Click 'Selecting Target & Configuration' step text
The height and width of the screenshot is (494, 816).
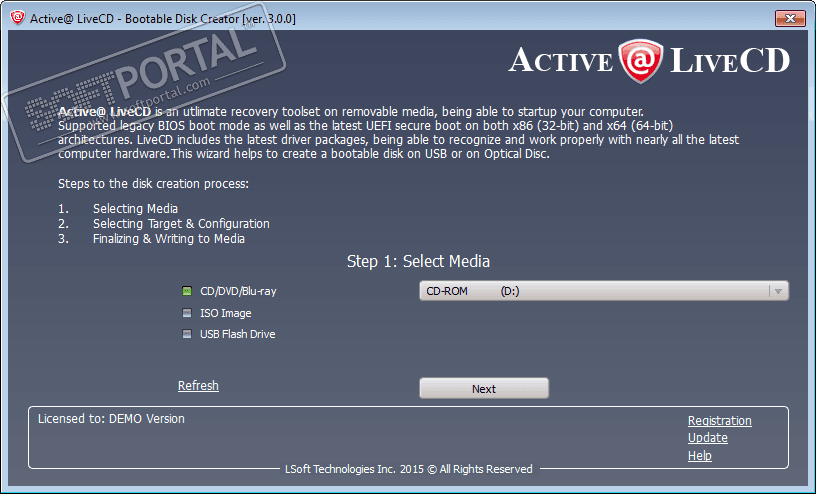coord(181,224)
